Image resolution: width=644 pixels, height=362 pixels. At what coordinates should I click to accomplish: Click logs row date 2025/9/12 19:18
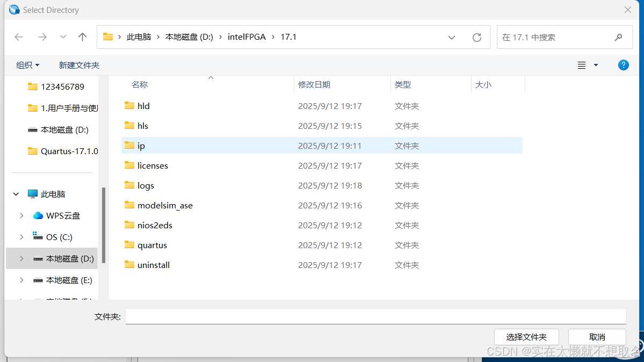tap(330, 186)
